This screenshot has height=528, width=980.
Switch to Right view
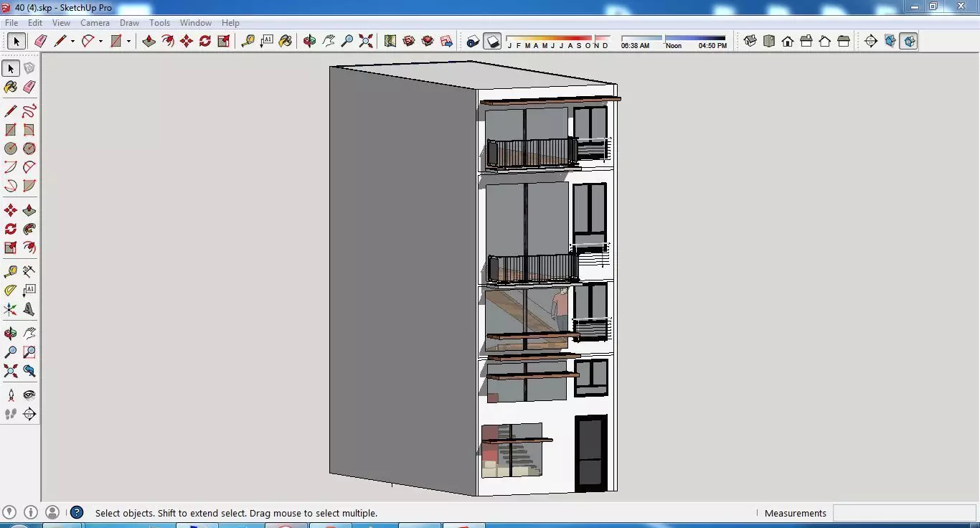tap(806, 41)
